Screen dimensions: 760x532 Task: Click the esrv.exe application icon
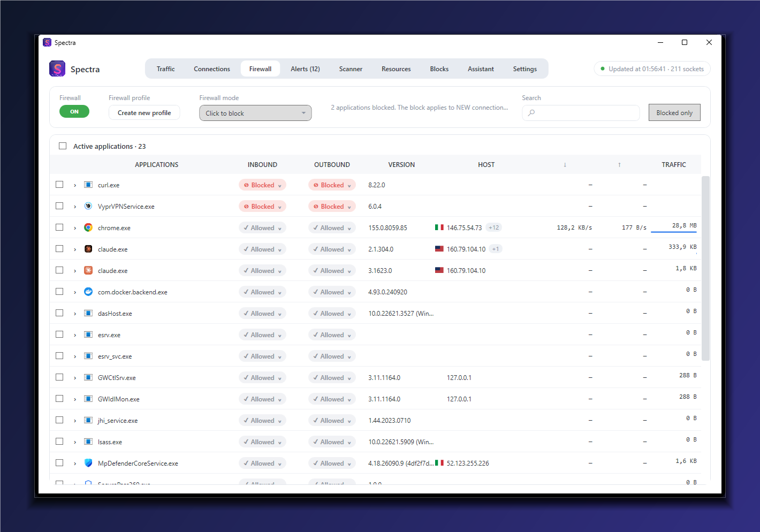pyautogui.click(x=88, y=335)
